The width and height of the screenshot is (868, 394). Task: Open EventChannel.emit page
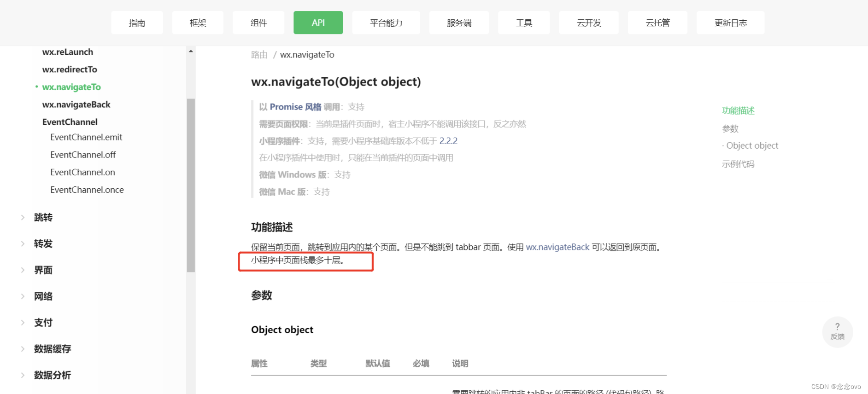[x=86, y=137]
